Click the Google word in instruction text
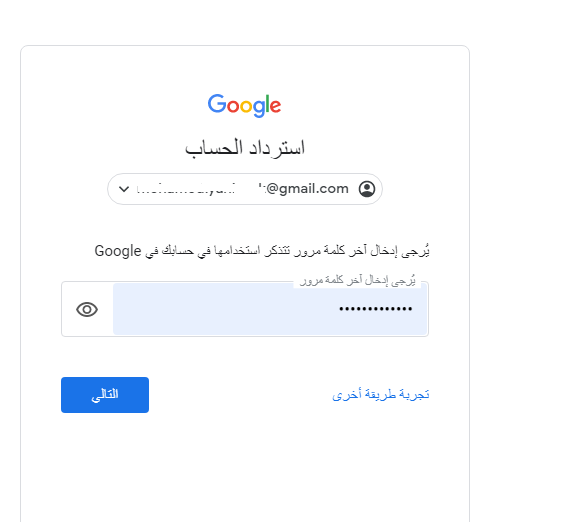The width and height of the screenshot is (579, 522). point(118,251)
